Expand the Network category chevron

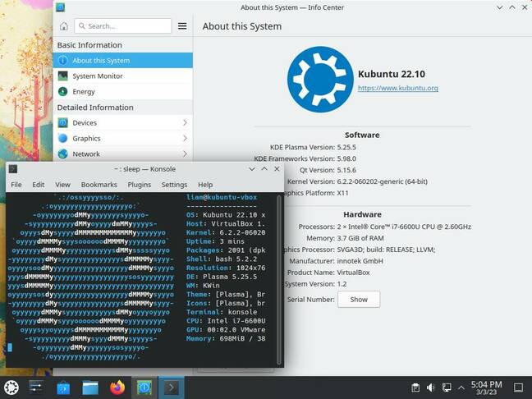(185, 154)
